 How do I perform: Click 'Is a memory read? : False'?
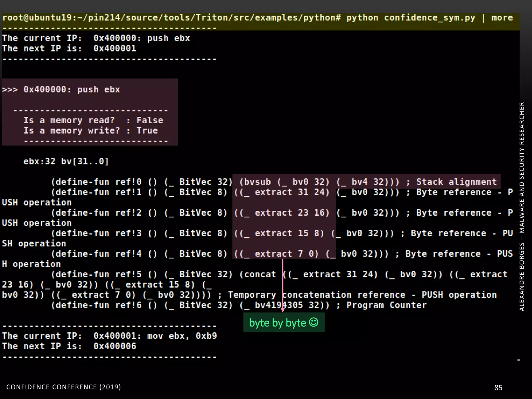coord(93,120)
